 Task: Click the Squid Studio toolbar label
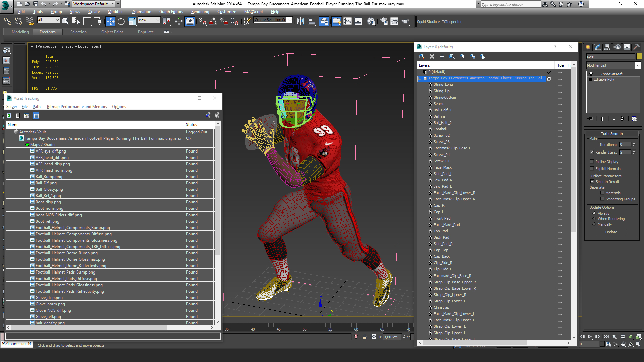428,22
